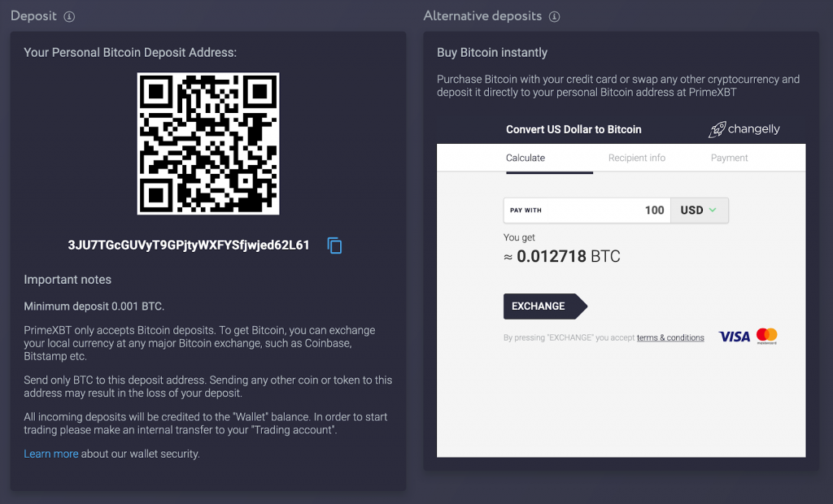Click the Alternative deposits heading
The height and width of the screenshot is (504, 833).
tap(482, 16)
